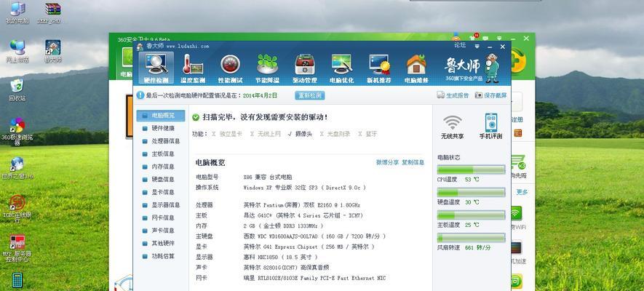Select 电脑概览 in left sidebar

pyautogui.click(x=161, y=116)
